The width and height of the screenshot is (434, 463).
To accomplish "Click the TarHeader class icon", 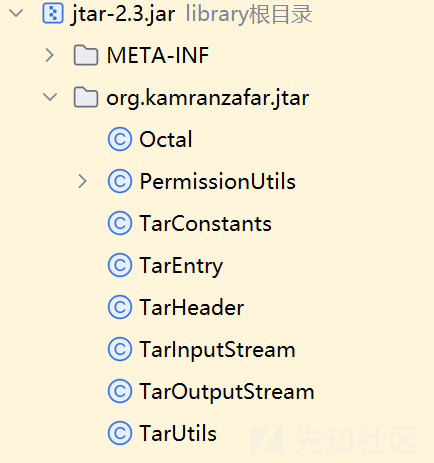I will click(x=120, y=307).
